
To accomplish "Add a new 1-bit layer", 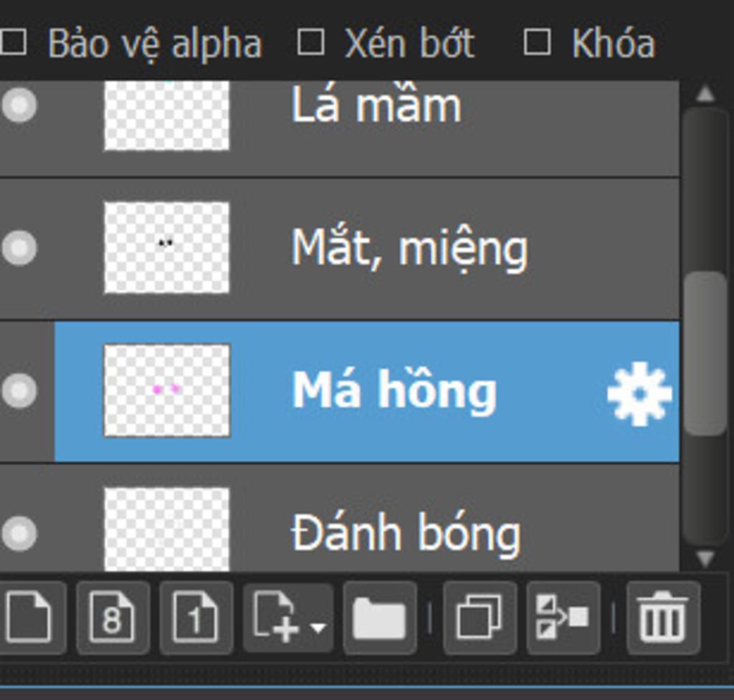I will [x=196, y=617].
